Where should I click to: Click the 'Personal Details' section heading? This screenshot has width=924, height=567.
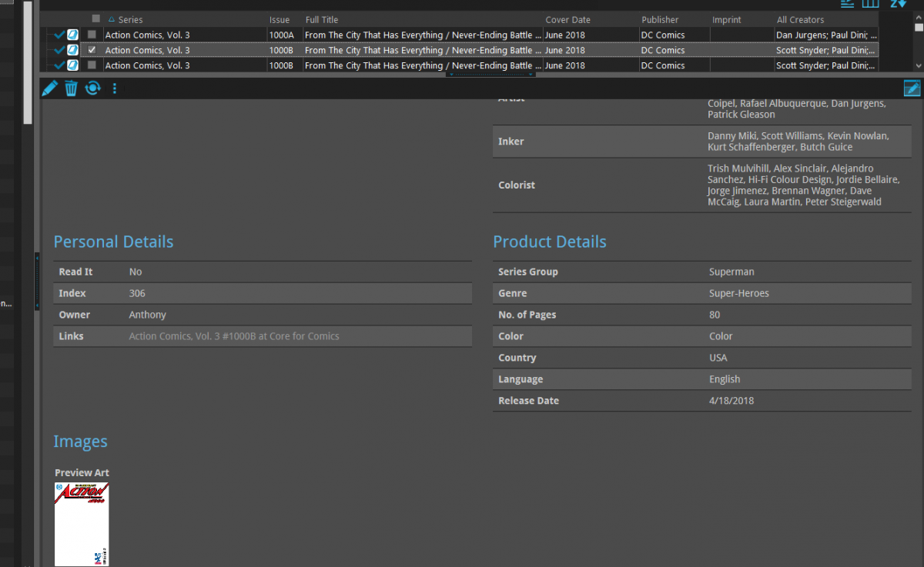[113, 242]
